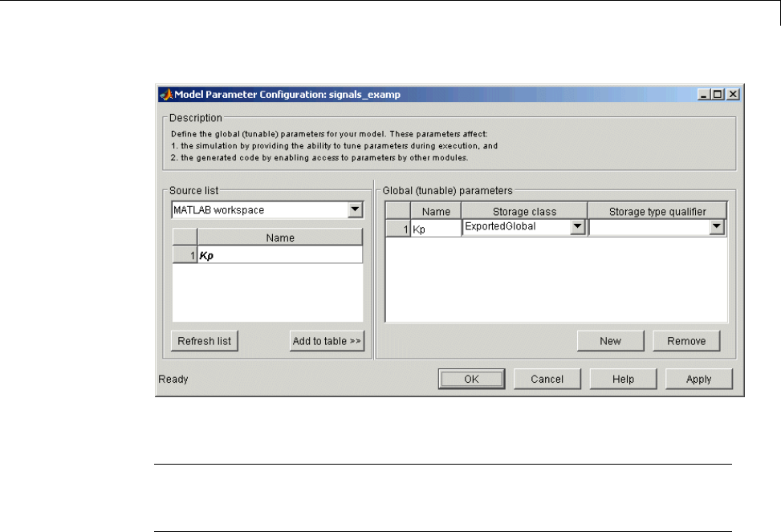
Task: Select Kp in the Source list
Action: [x=280, y=255]
